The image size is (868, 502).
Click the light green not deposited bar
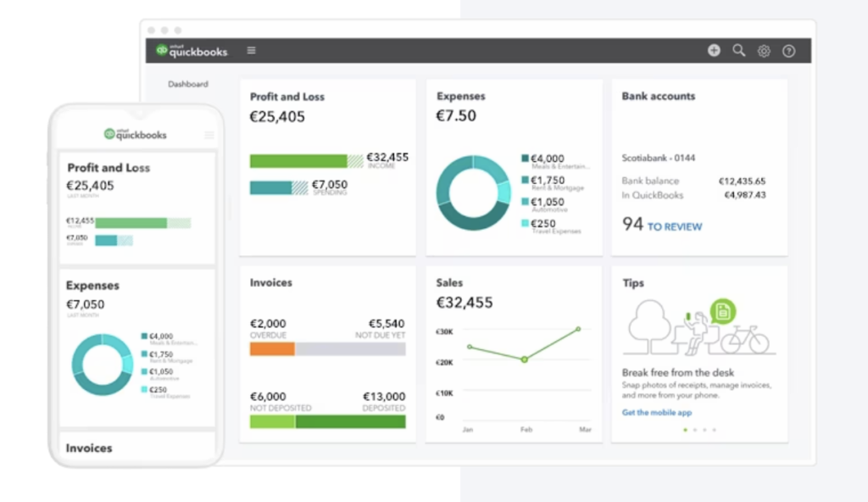pyautogui.click(x=272, y=421)
